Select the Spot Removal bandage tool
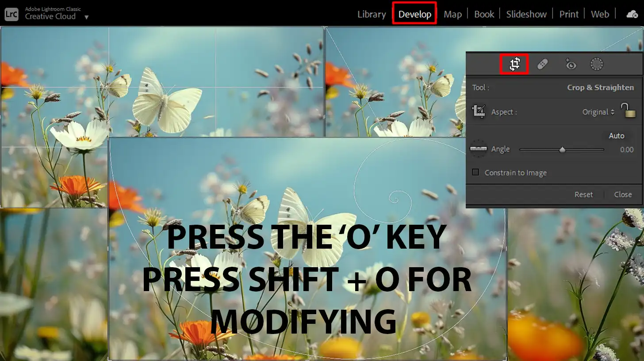The width and height of the screenshot is (644, 361). [543, 65]
